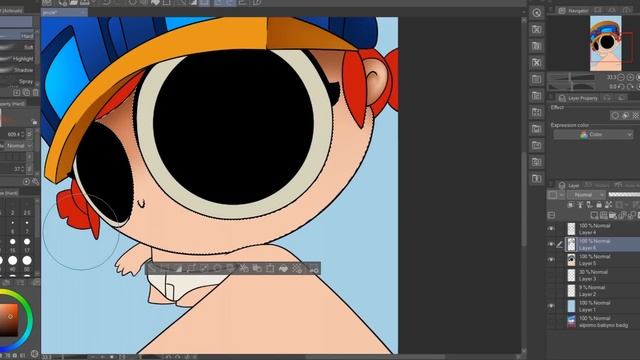Switch to the Navigator tab

coord(574,11)
